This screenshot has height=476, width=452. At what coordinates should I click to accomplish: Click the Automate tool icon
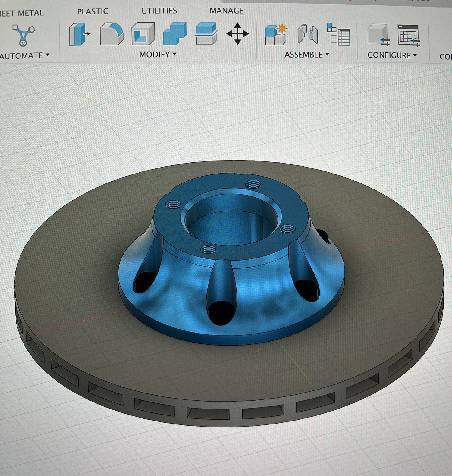[24, 36]
